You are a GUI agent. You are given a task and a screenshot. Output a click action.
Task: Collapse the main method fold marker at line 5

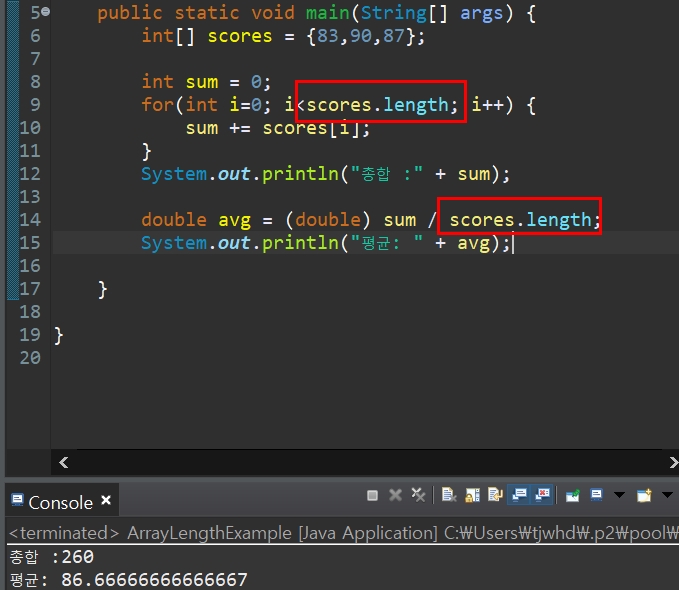[x=45, y=12]
